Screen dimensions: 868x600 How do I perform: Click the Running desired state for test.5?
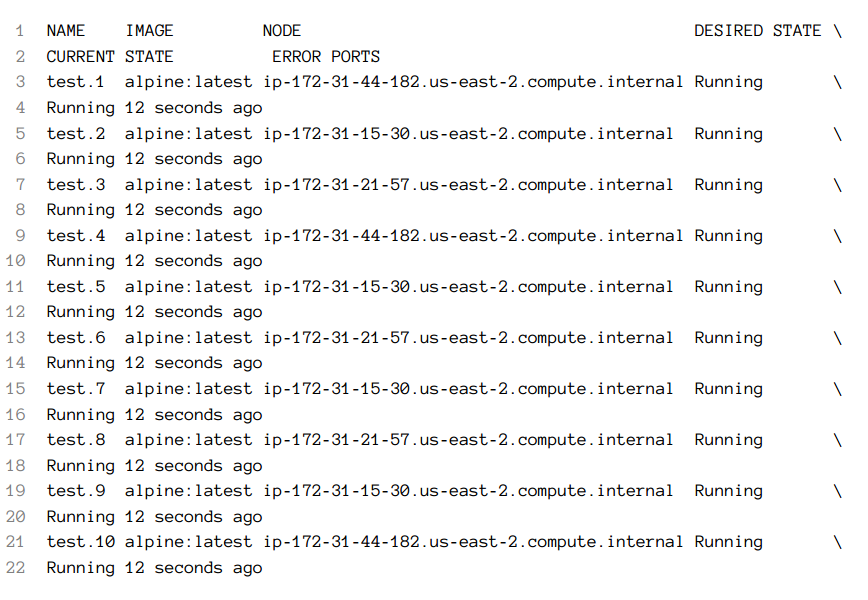728,287
